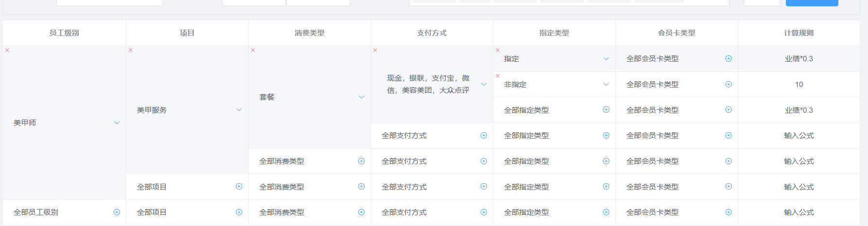Delete the 非指定 designation type row
Viewport: 868px width, 226px height.
tap(498, 76)
